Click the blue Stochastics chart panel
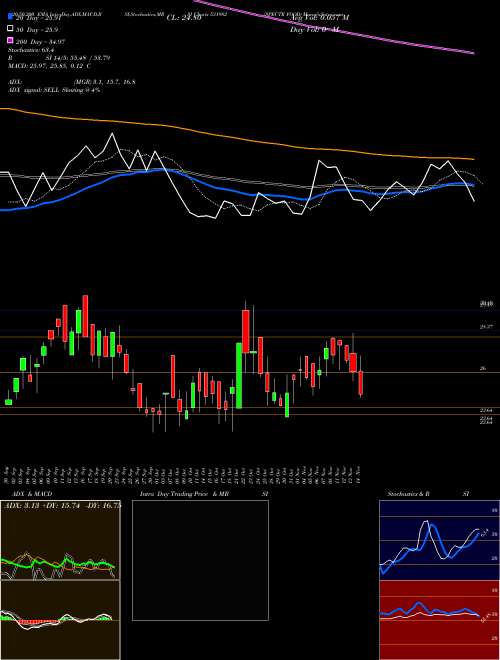Screen dimensions: 500x660 click(439, 540)
